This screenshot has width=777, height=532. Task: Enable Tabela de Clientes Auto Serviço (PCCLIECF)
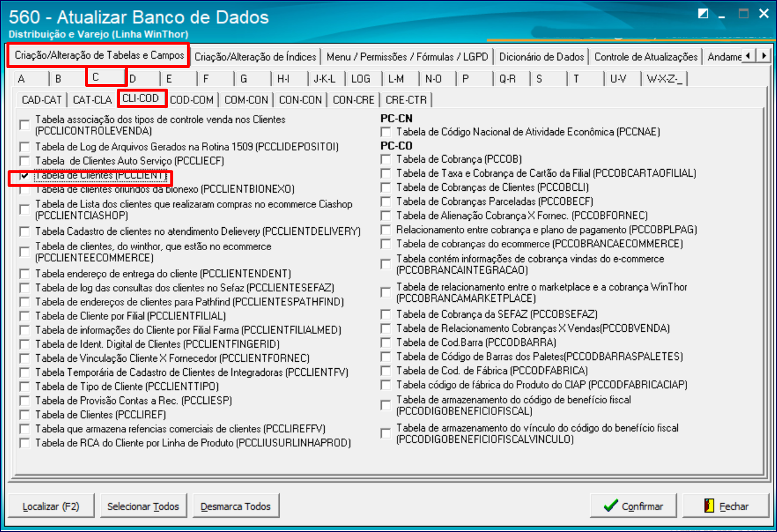point(25,161)
